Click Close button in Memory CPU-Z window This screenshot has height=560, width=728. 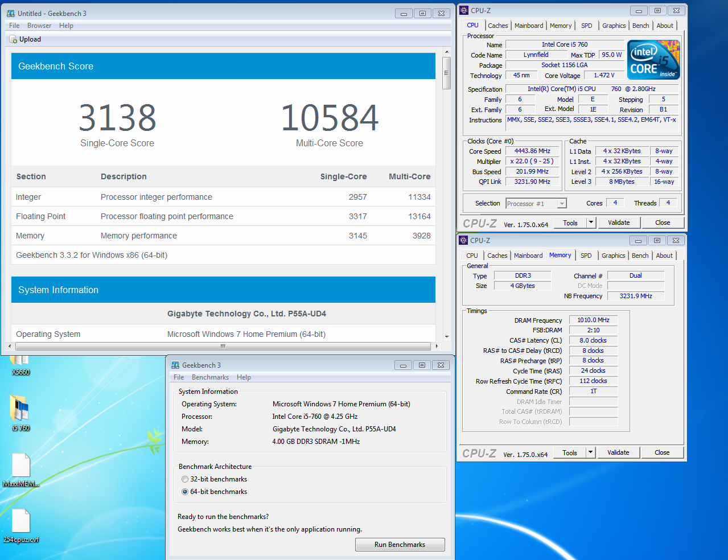pos(662,452)
